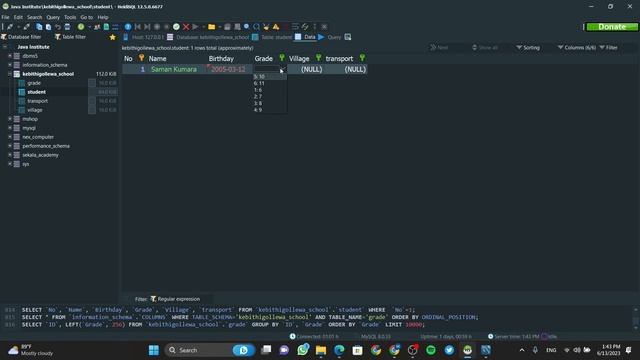Select the transport table in the tree
Viewport: 640px width, 360px height.
[38, 101]
